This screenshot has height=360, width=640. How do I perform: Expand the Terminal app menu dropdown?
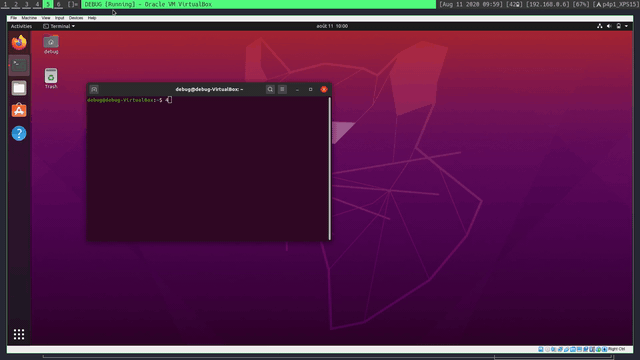point(59,26)
